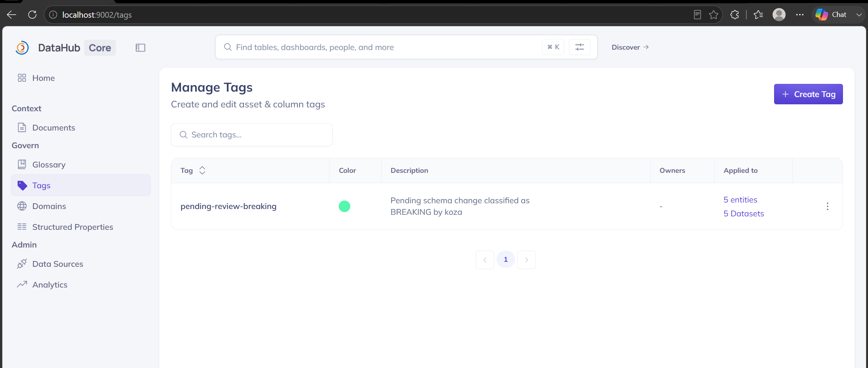Click the green color dot for pending-review-breaking

tap(345, 206)
